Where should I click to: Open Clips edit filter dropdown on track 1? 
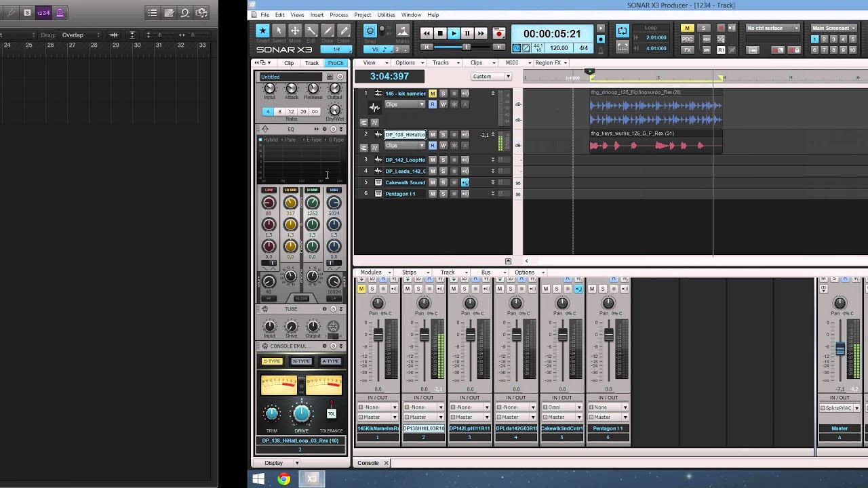click(x=405, y=104)
